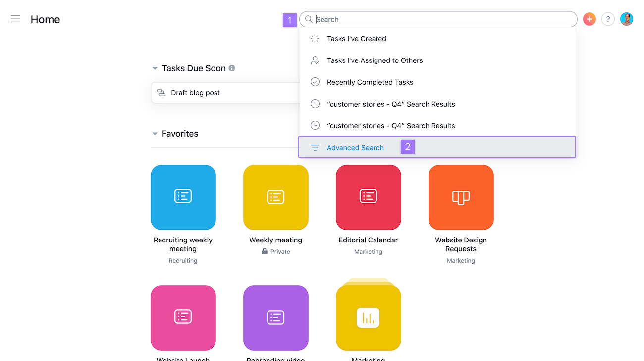The height and width of the screenshot is (361, 644).
Task: Open the Draft blog post task
Action: [x=225, y=93]
